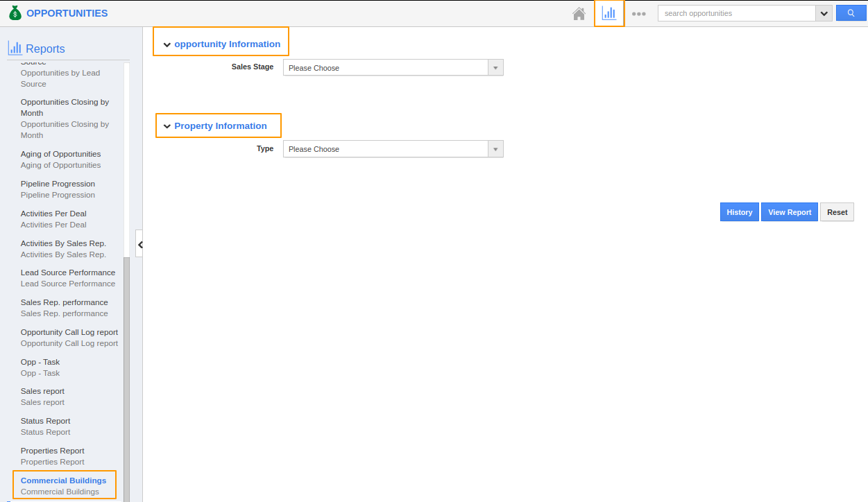Go to the home icon

(x=579, y=14)
